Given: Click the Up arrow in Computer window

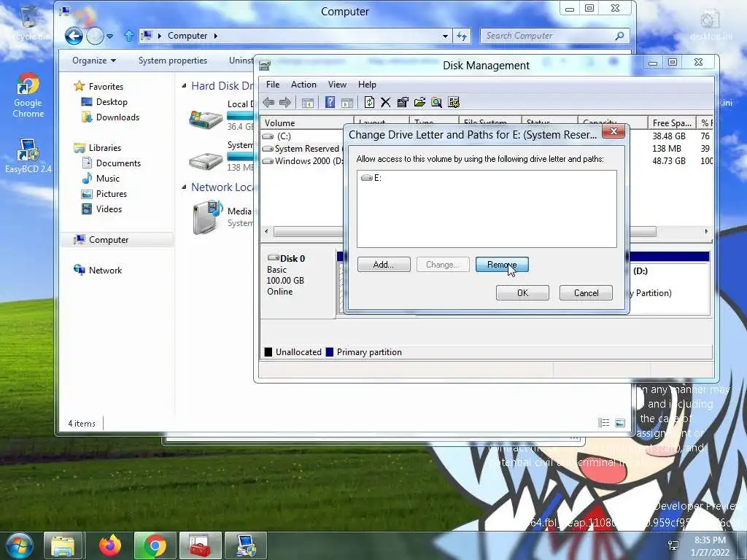Looking at the screenshot, I should [x=128, y=36].
